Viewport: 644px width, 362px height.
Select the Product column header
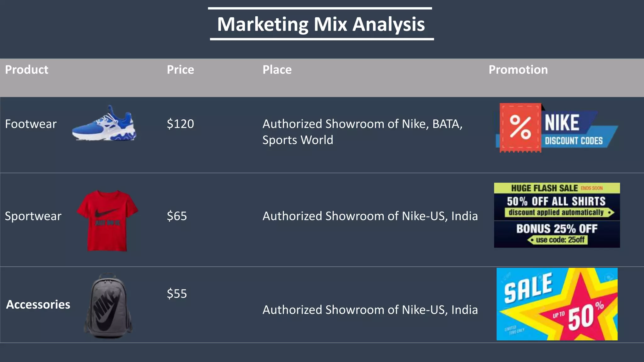[27, 70]
